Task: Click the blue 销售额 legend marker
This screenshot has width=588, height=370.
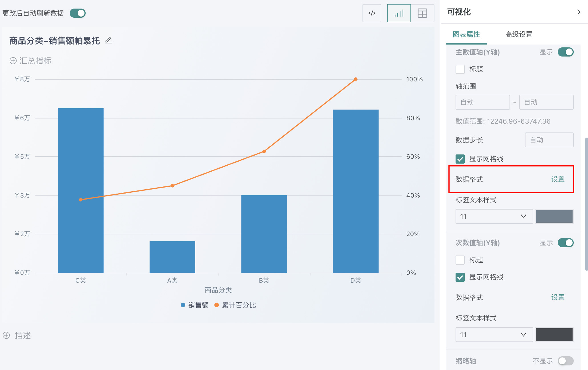Action: [x=183, y=305]
